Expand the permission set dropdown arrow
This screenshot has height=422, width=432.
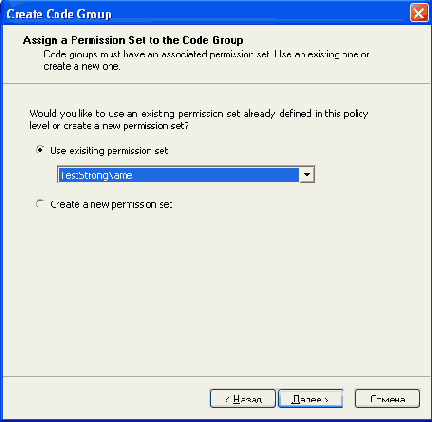click(307, 175)
